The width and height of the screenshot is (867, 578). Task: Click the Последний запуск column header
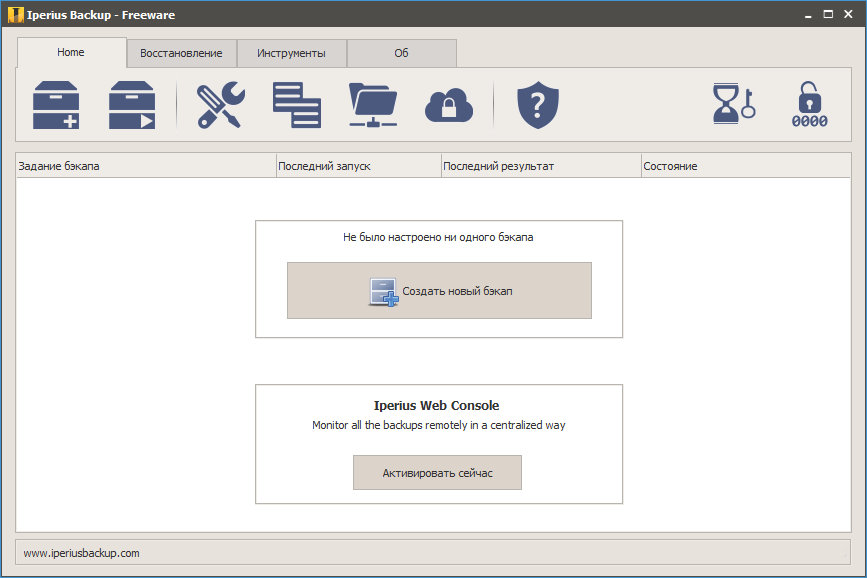(358, 166)
